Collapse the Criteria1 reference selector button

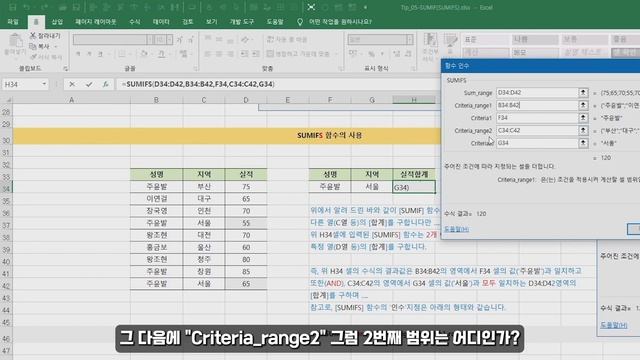click(x=583, y=118)
